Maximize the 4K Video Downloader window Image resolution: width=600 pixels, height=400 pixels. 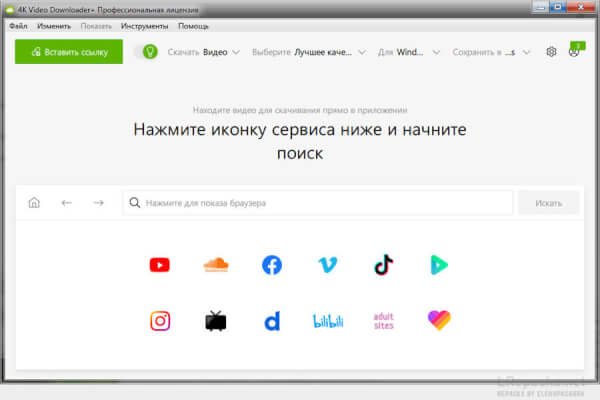(x=558, y=7)
